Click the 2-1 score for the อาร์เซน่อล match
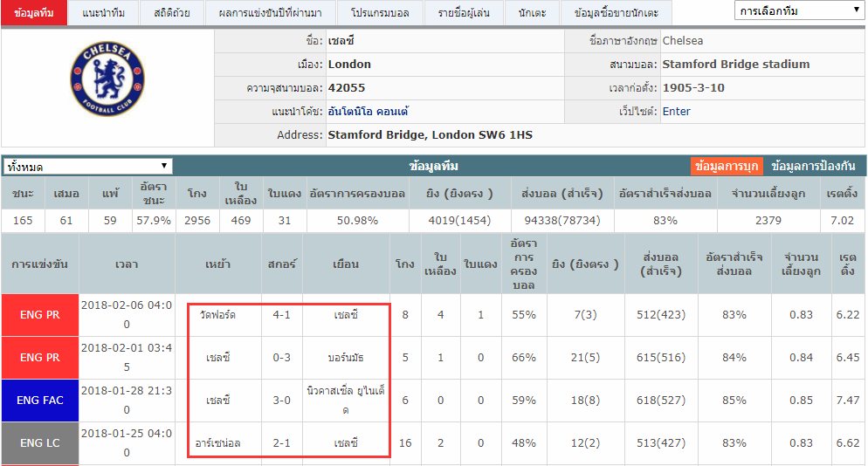Viewport: 868px width, 466px height. point(281,442)
